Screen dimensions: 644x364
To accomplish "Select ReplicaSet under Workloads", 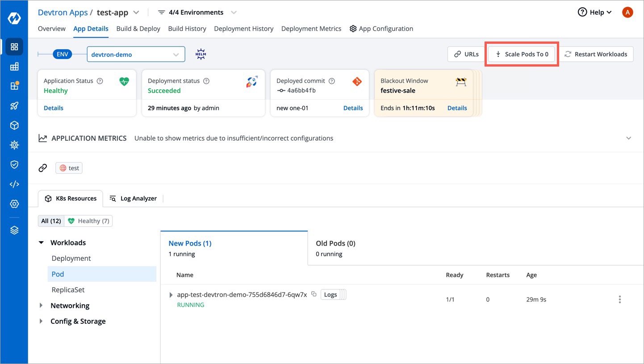I will [68, 290].
